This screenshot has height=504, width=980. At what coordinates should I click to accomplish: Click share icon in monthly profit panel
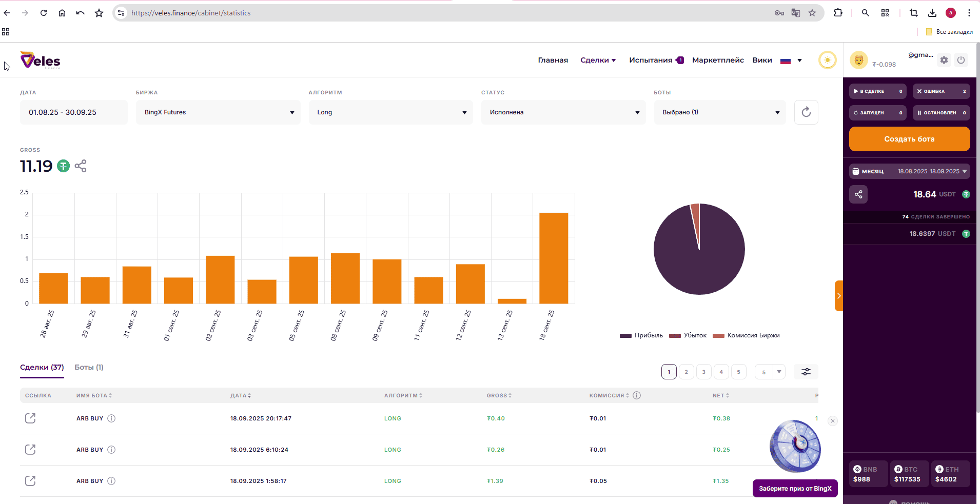[858, 194]
